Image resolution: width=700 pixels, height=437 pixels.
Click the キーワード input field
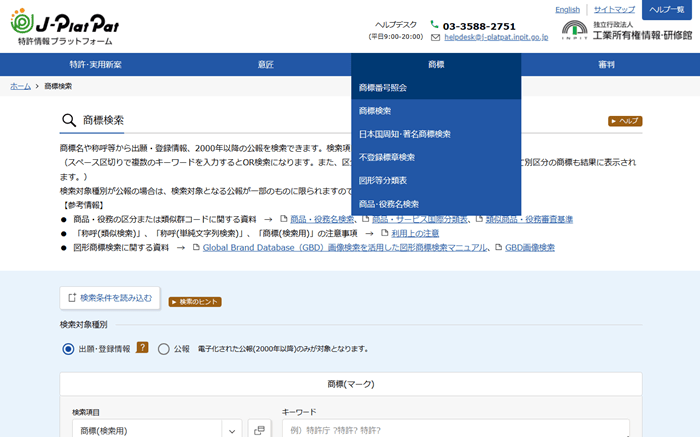456,430
